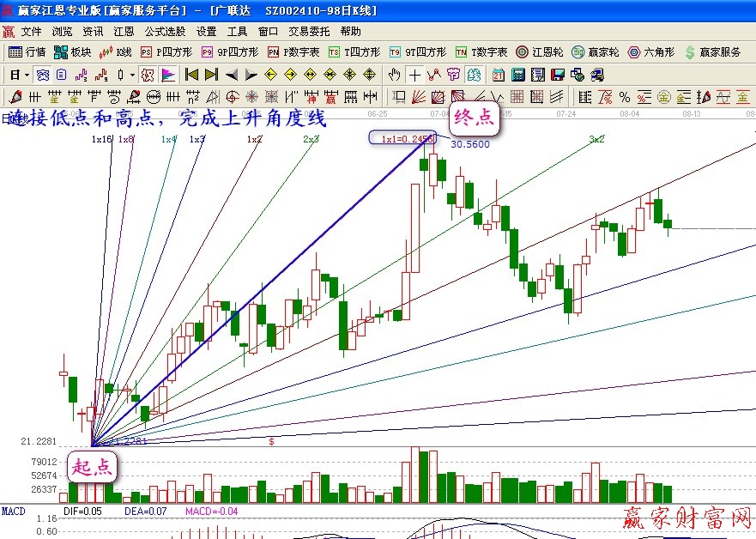Click yellow diamond vertical double-arrow icon
Viewport: 756px width, 539px height.
[369, 75]
